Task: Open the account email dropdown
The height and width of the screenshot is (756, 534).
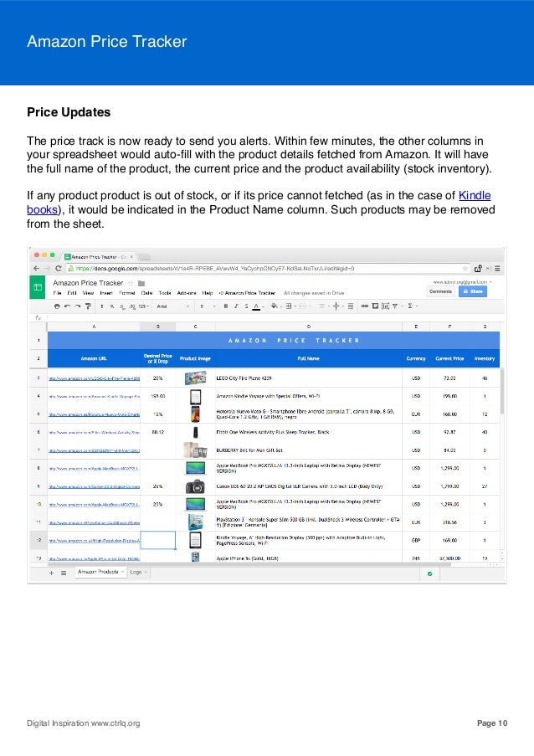Action: [x=462, y=282]
